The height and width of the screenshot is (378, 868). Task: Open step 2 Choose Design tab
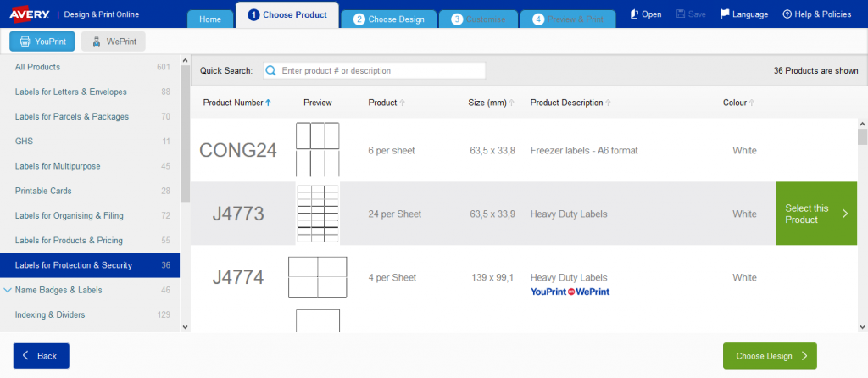pos(388,19)
